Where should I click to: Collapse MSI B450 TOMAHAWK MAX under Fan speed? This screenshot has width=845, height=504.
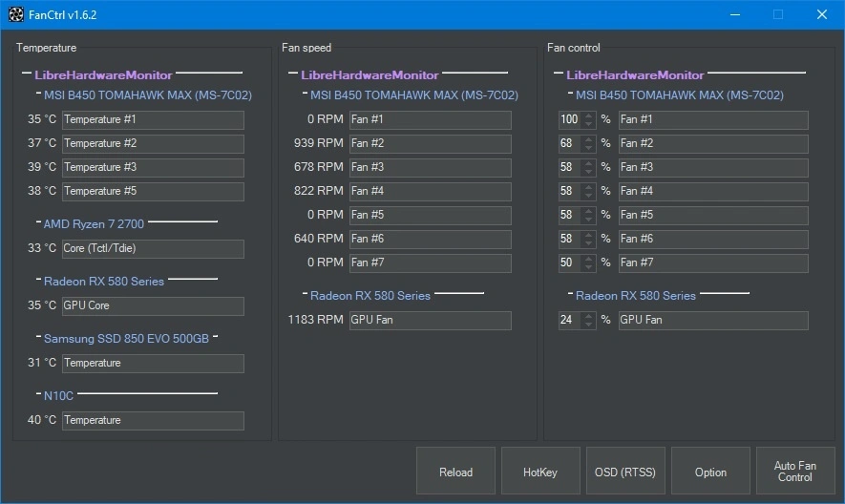[x=305, y=94]
